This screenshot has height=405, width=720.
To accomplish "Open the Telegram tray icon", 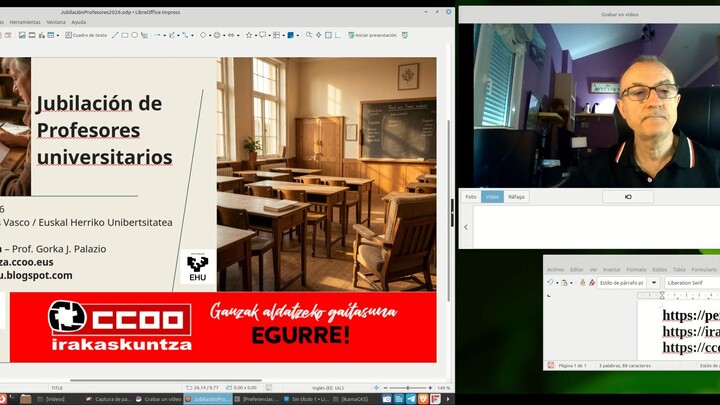I will coord(411,399).
